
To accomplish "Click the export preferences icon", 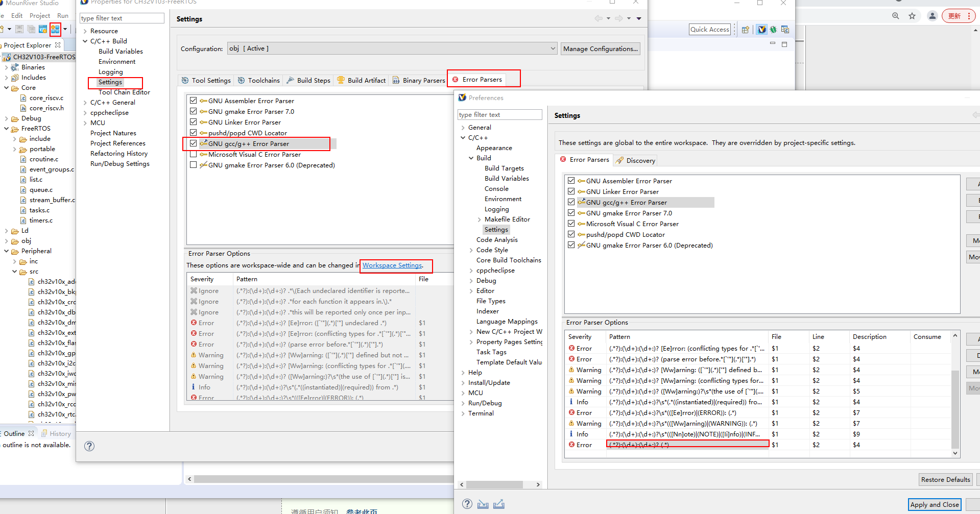I will 499,504.
